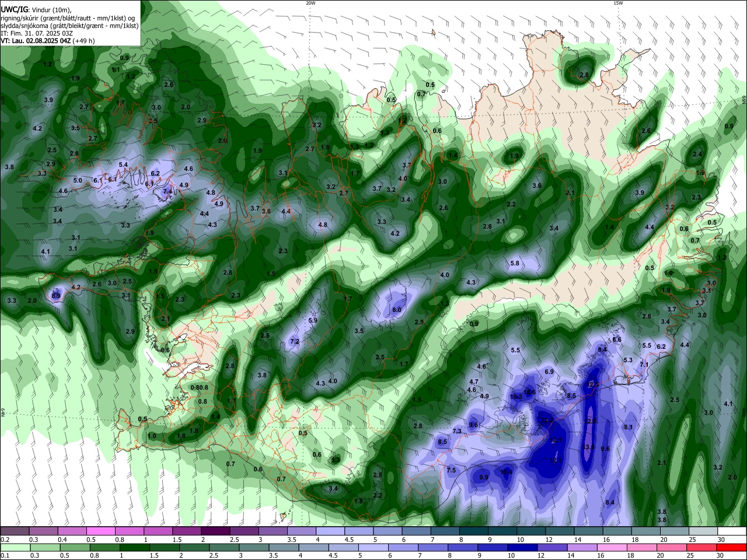Click the 13.5 precipitation value
This screenshot has width=747, height=560.
pyautogui.click(x=589, y=447)
